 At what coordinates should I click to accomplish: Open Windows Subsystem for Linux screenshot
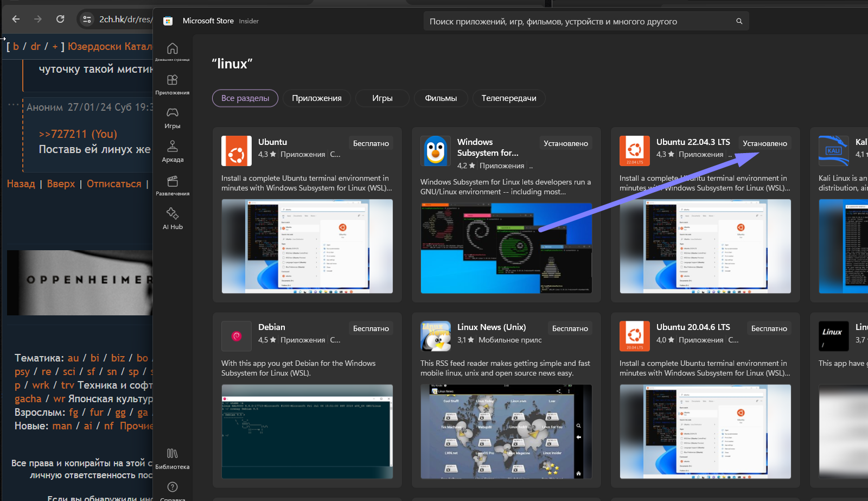[x=506, y=248]
